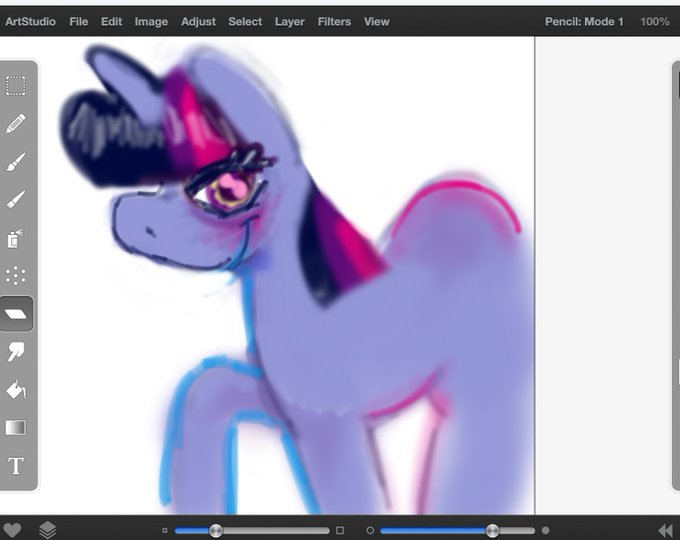Click the Pencil: Mode 1 label
Screen dimensions: 680x540
click(x=584, y=22)
